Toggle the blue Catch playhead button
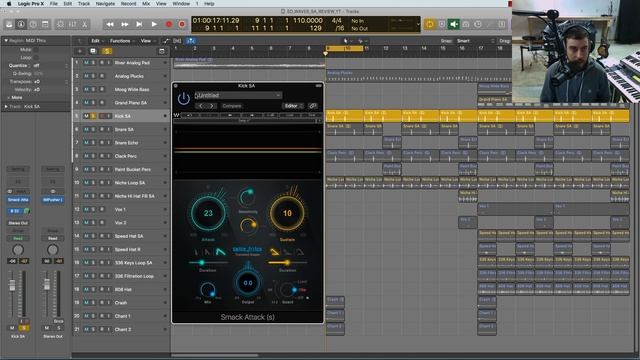The image size is (640, 360). (190, 41)
